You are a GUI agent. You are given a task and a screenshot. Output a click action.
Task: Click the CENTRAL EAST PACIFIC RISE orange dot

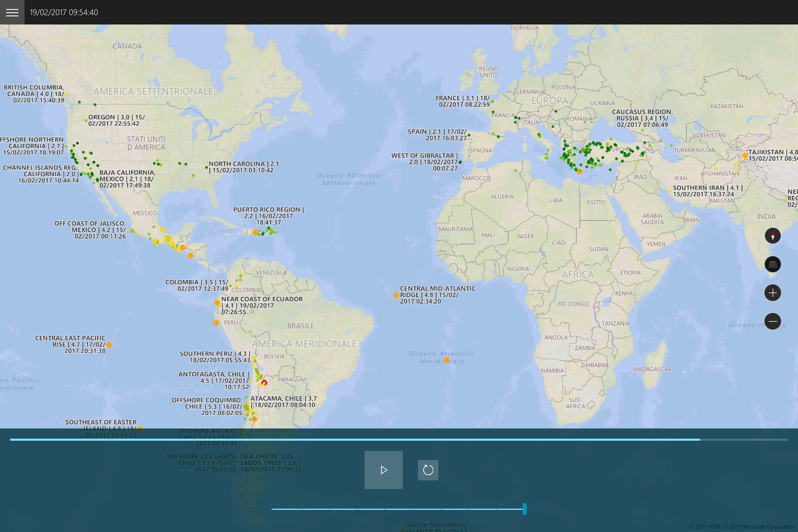tap(109, 345)
